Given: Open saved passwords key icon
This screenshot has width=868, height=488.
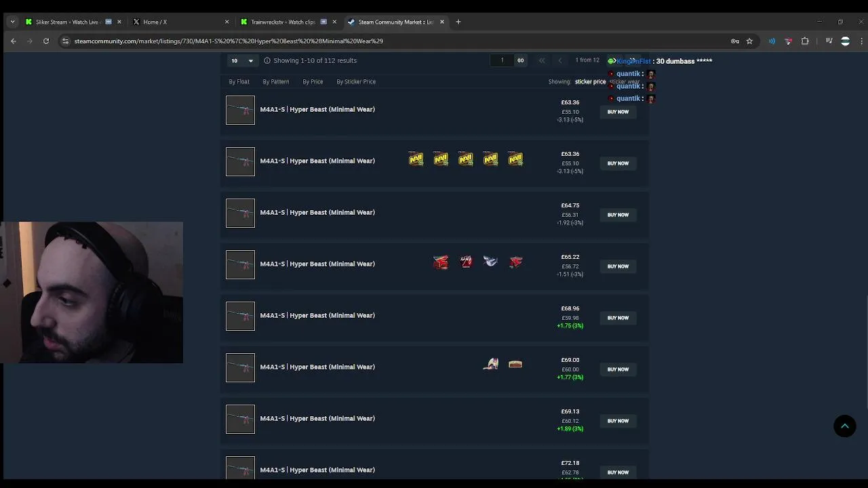Looking at the screenshot, I should [735, 41].
